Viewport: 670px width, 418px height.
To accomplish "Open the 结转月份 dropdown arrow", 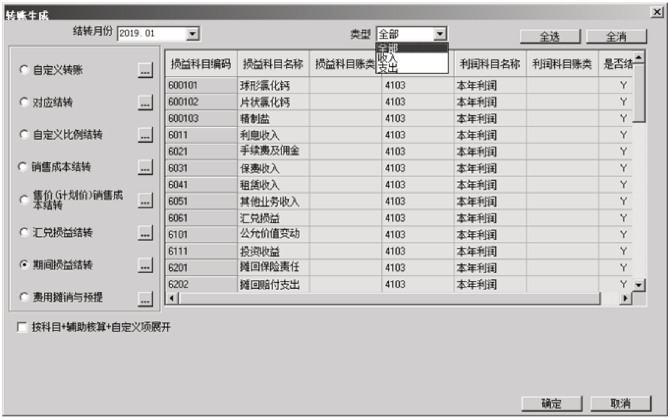I will pyautogui.click(x=193, y=33).
